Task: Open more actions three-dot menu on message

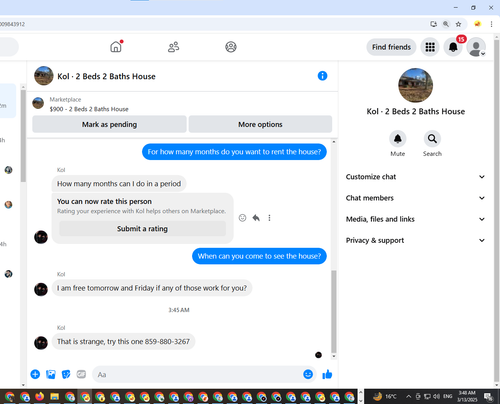Action: click(x=269, y=218)
